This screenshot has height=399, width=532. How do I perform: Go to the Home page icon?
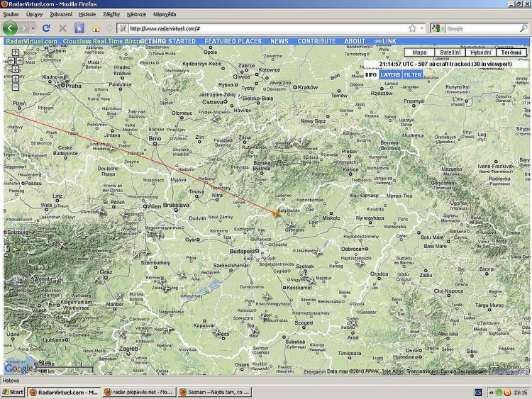click(96, 28)
